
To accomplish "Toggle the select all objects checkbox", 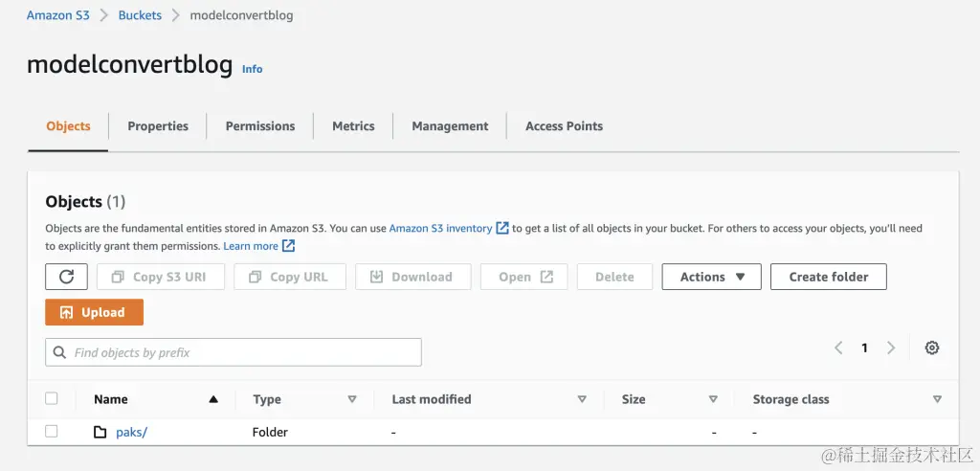I will [52, 399].
